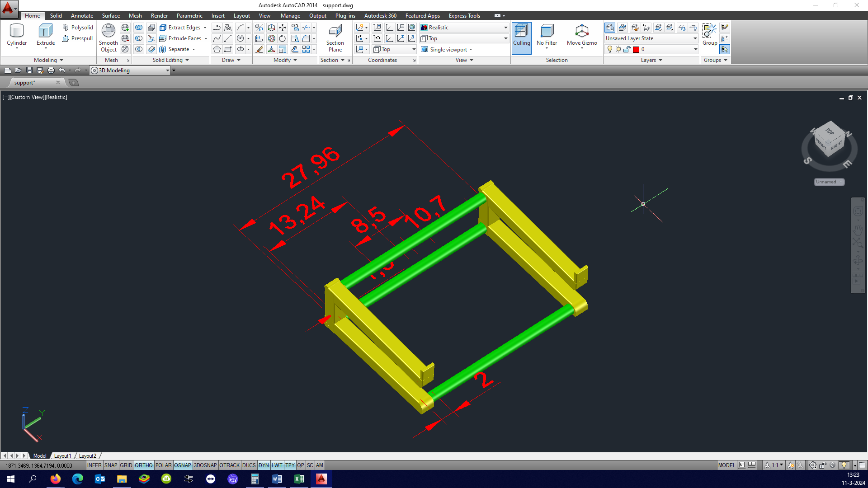Switch to Layout1 tab

coord(62,456)
